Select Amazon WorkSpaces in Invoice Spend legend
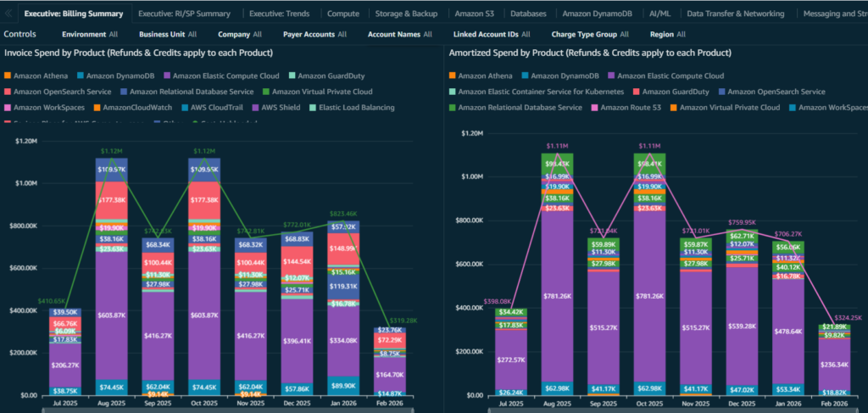The image size is (868, 413). coord(44,108)
